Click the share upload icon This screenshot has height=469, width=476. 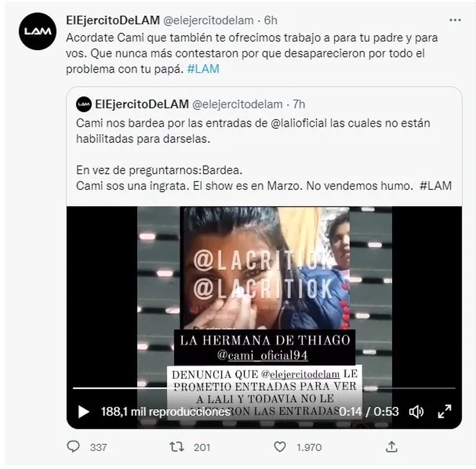click(392, 447)
